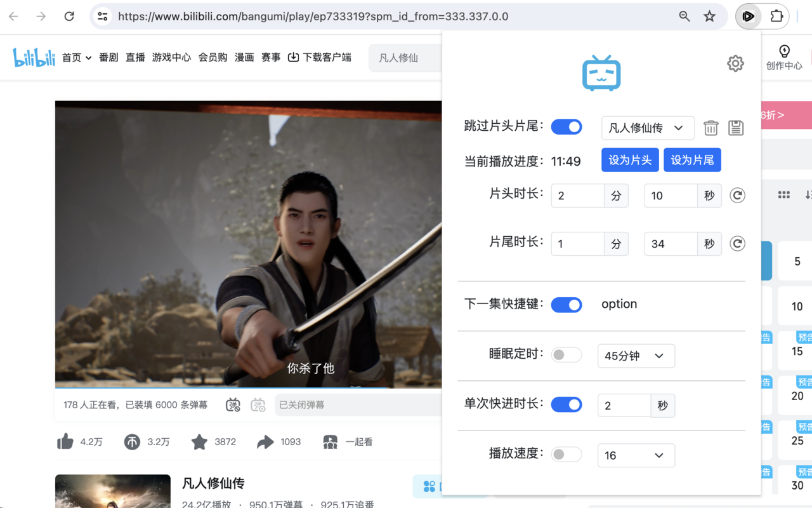Viewport: 812px width, 508px height.
Task: Open 会员购 in the top navigation
Action: 213,57
